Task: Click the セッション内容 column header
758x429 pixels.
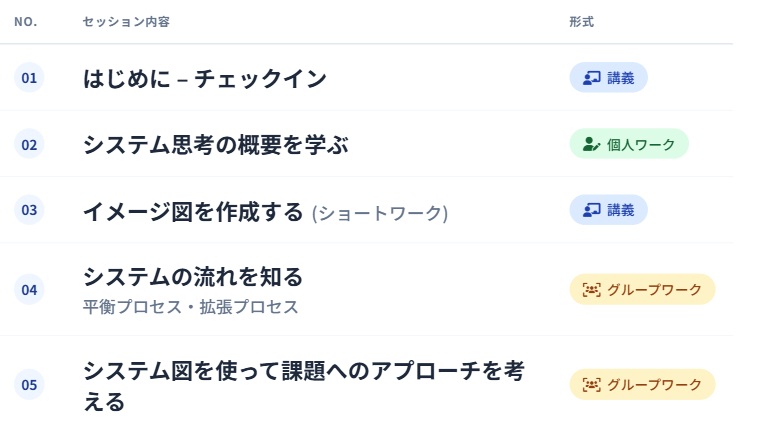Action: [125, 22]
